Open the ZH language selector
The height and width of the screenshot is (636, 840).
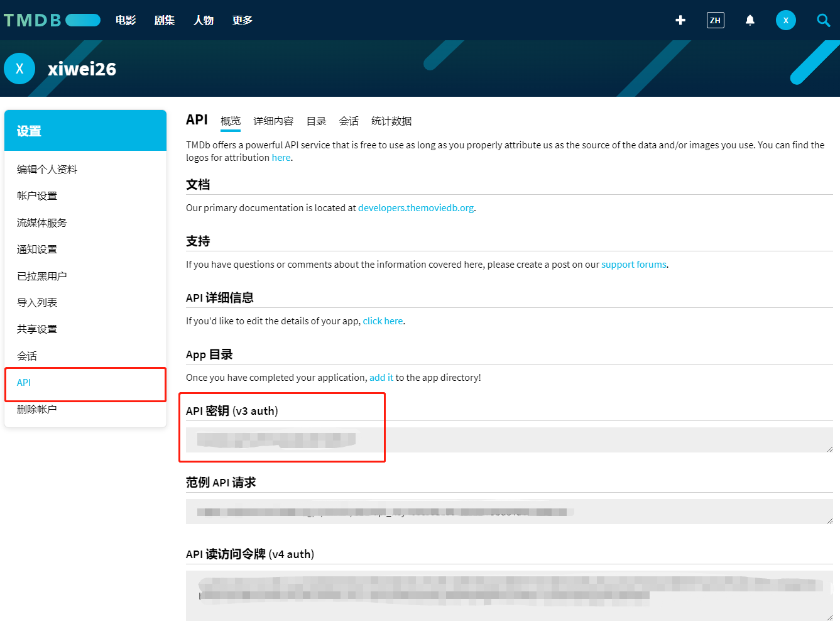point(715,20)
